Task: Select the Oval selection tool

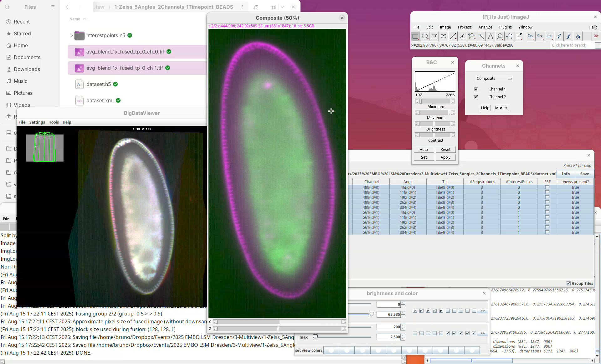Action: (x=425, y=36)
